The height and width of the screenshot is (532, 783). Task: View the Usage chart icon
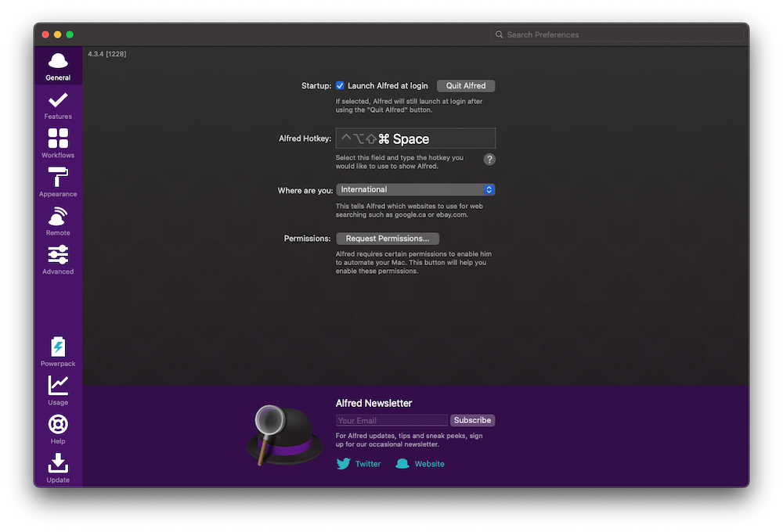coord(58,386)
